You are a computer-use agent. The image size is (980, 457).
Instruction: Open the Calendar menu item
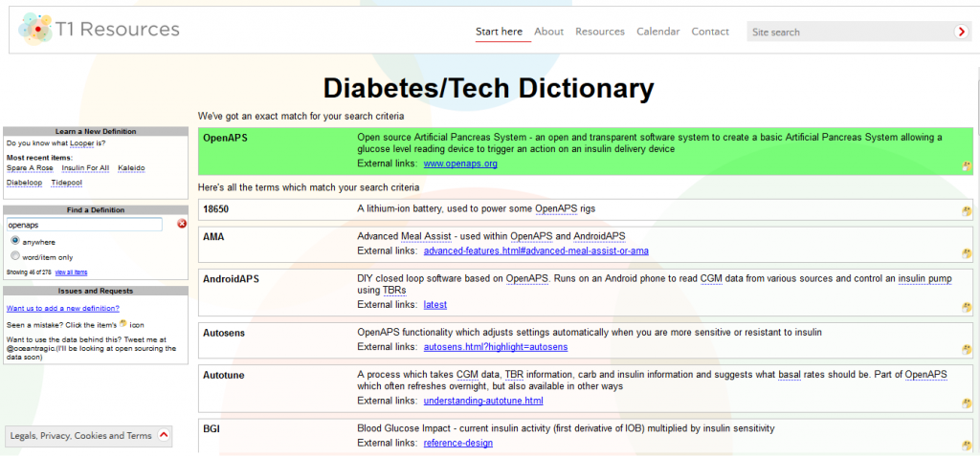point(658,32)
